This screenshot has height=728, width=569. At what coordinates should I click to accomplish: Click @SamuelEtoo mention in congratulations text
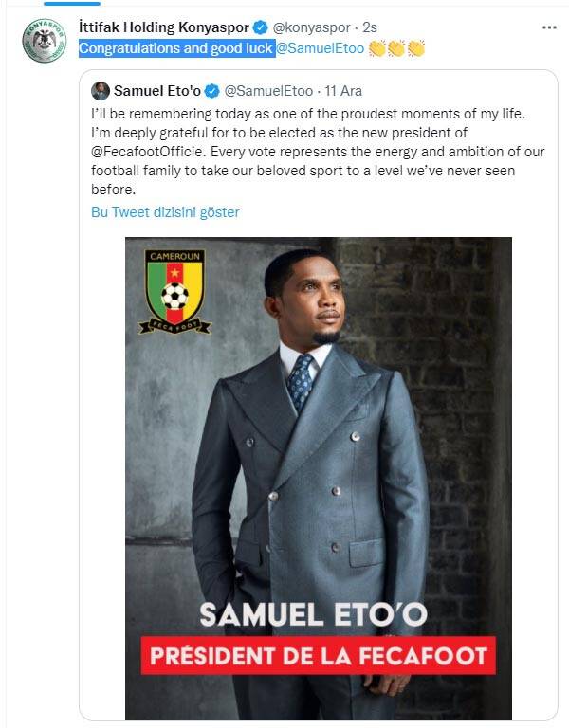321,47
